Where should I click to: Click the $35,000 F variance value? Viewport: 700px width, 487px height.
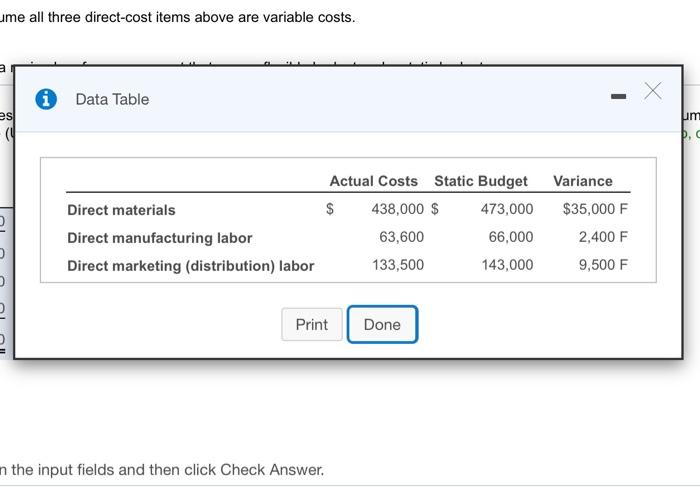coord(595,210)
